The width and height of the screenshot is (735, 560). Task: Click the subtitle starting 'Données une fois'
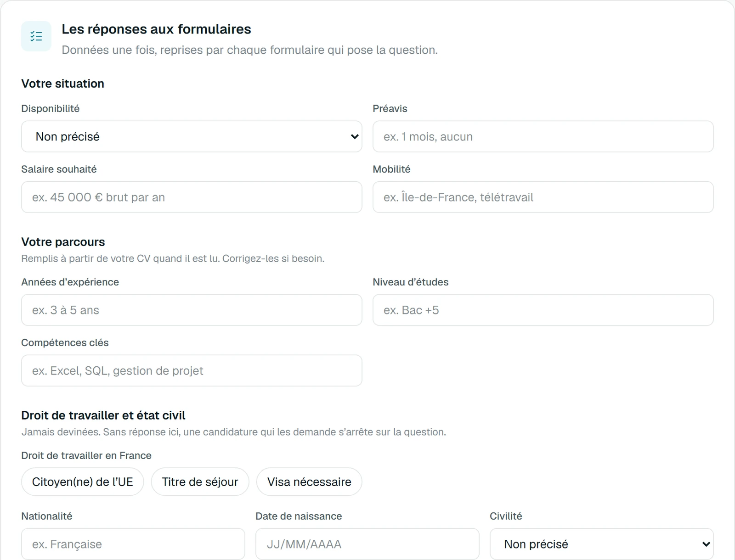(250, 50)
